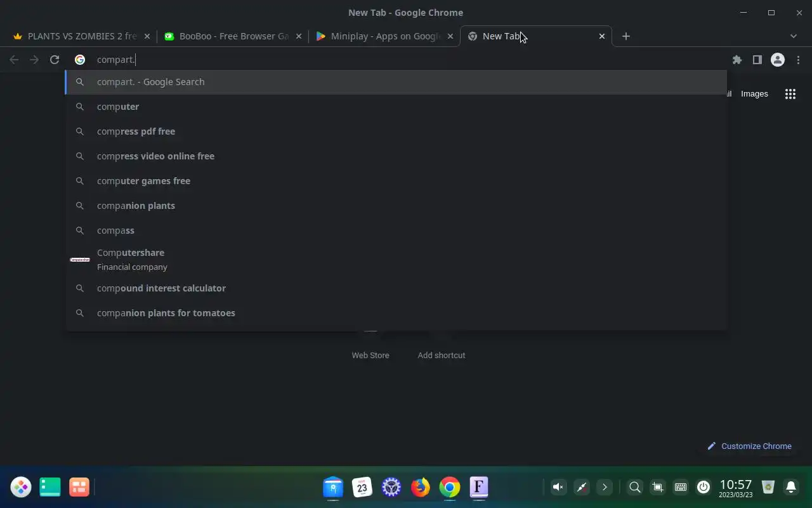
Task: Switch to Plants vs Zombies 2 tab
Action: [81, 36]
